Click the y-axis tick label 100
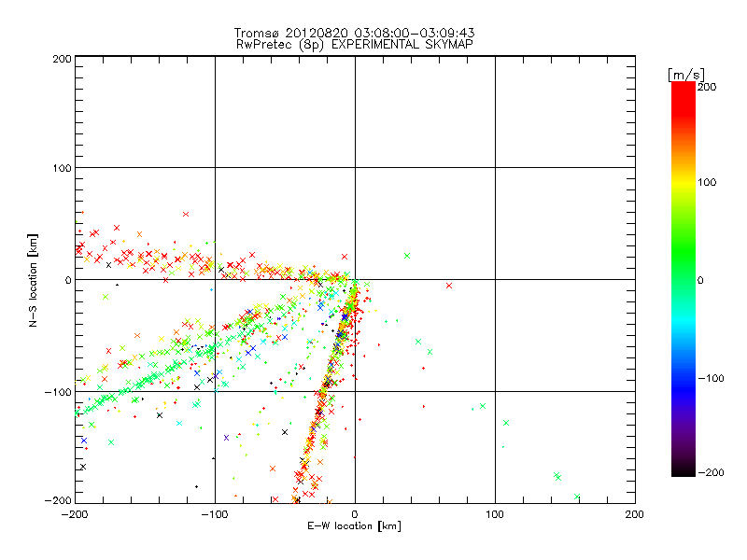The width and height of the screenshot is (747, 560). (62, 168)
